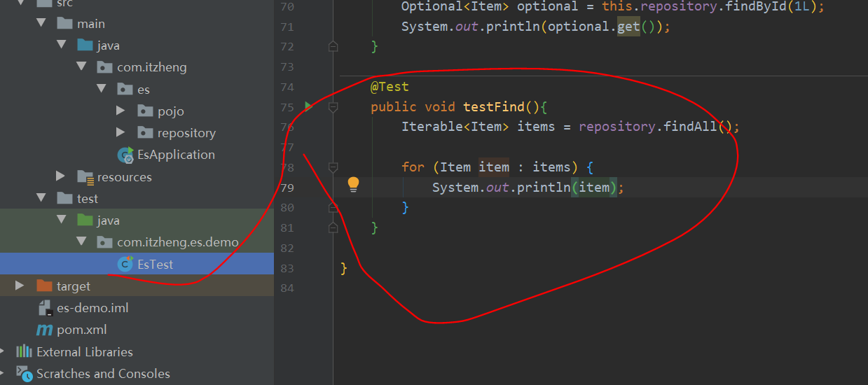Click the EsTest class icon
868x385 pixels.
click(125, 264)
